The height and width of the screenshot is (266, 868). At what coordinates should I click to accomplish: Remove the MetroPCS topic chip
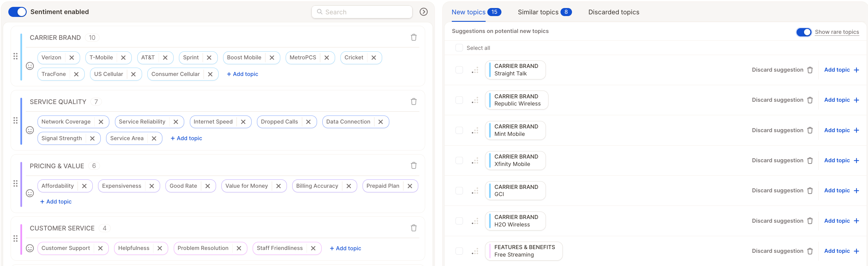(x=326, y=58)
